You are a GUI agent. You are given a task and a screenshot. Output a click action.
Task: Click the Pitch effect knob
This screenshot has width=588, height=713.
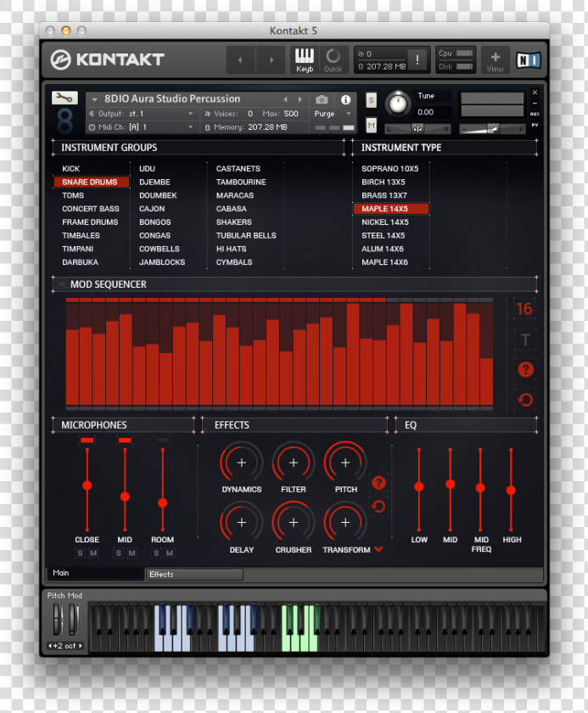pyautogui.click(x=345, y=463)
